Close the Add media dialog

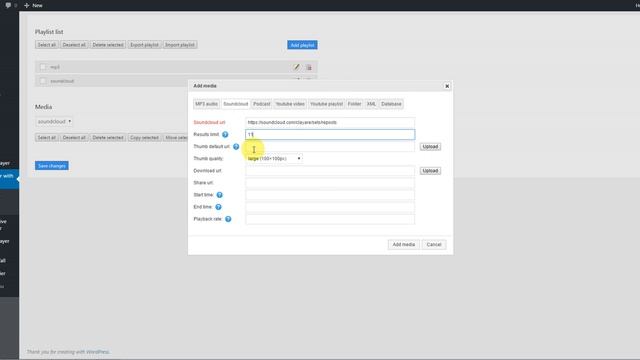pyautogui.click(x=447, y=86)
